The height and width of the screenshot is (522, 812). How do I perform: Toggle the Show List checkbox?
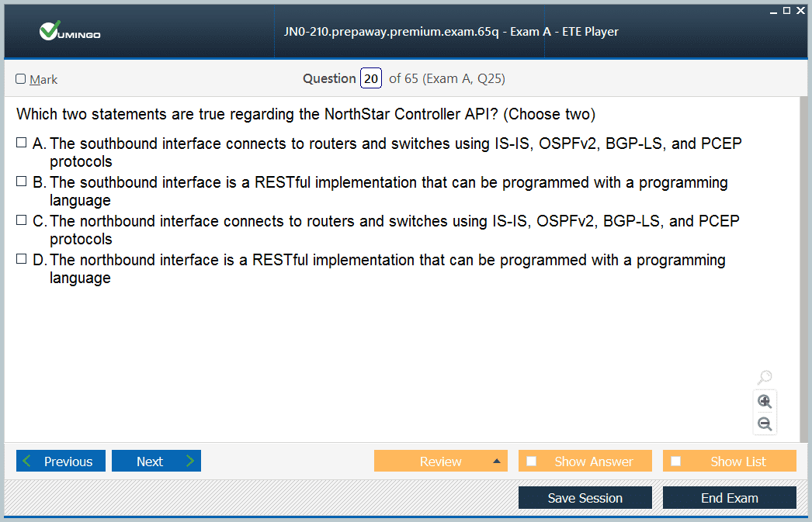click(x=676, y=461)
